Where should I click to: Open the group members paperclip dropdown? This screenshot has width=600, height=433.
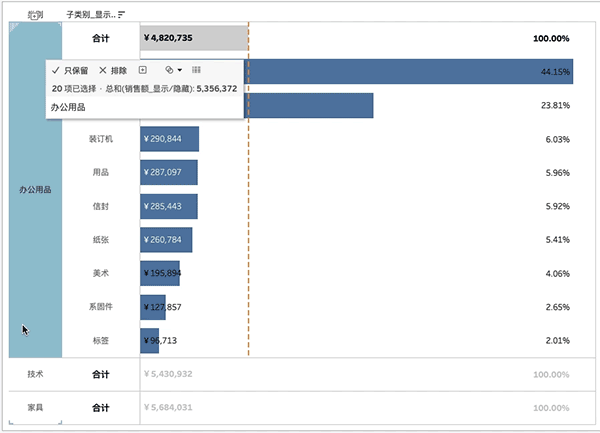tap(173, 71)
